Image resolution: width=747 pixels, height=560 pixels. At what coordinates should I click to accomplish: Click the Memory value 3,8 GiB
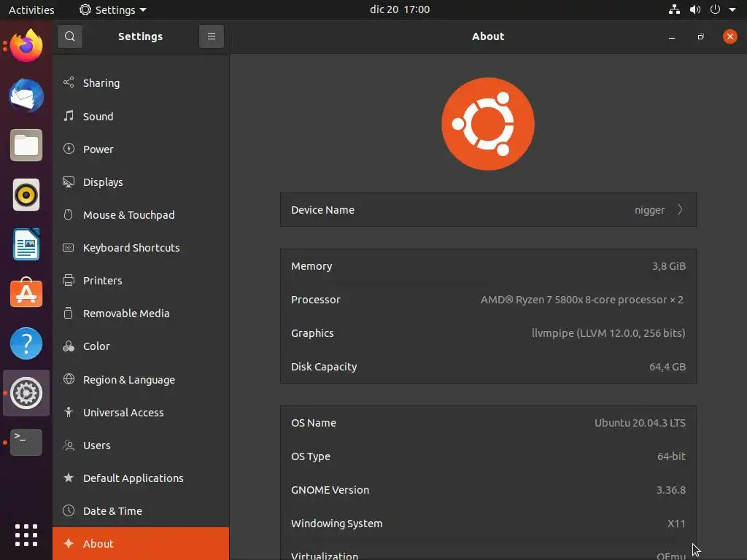669,266
